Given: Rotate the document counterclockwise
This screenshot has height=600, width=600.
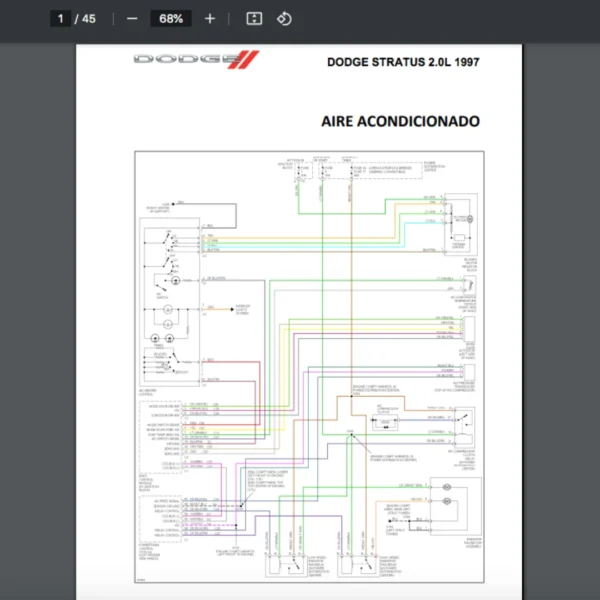Looking at the screenshot, I should pyautogui.click(x=284, y=19).
